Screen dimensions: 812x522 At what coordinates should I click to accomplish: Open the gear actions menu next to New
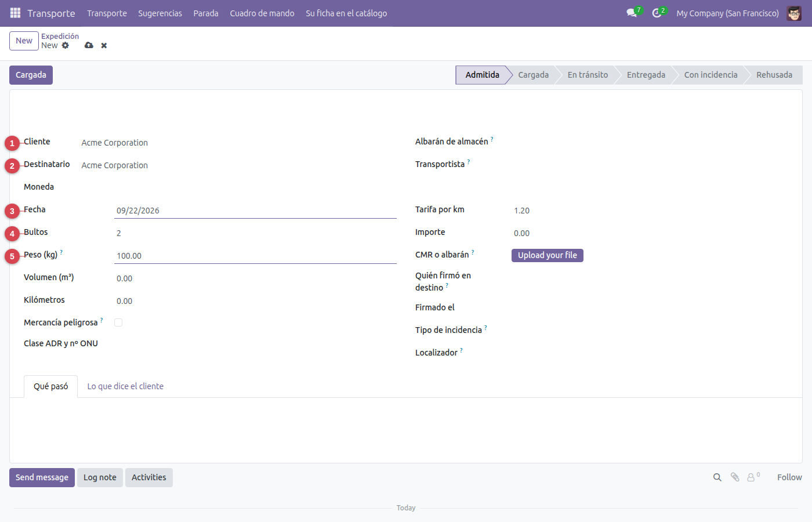(x=66, y=45)
